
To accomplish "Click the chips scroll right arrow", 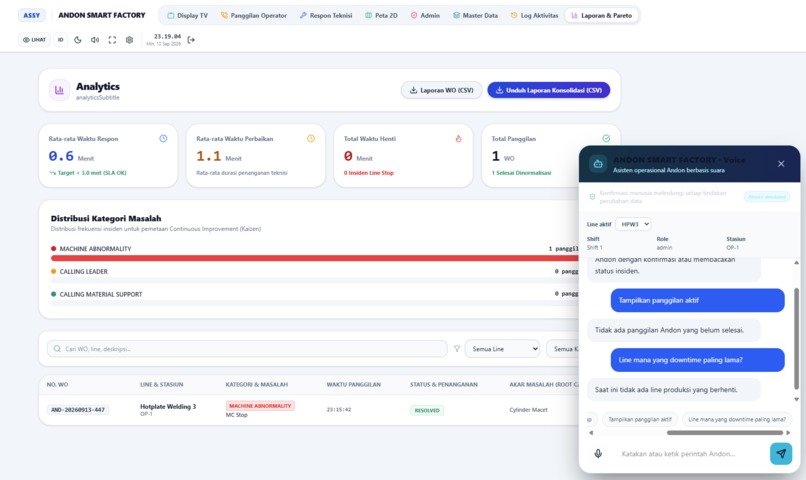I will pyautogui.click(x=788, y=433).
